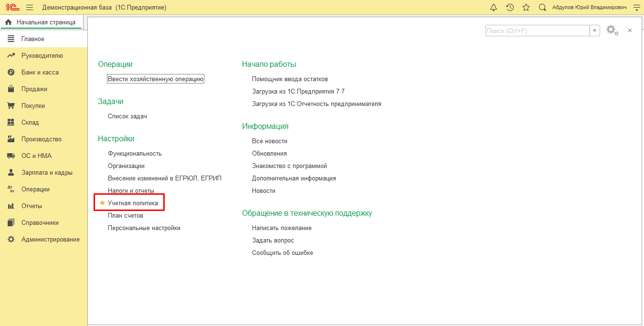The image size is (644, 326).
Task: Open Задать вопрос
Action: click(273, 240)
